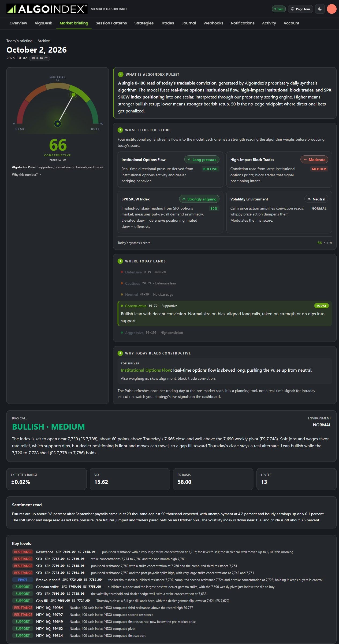The width and height of the screenshot is (339, 644).
Task: Click the RESISTANCE tag for NQ 30797
Action: (23, 615)
